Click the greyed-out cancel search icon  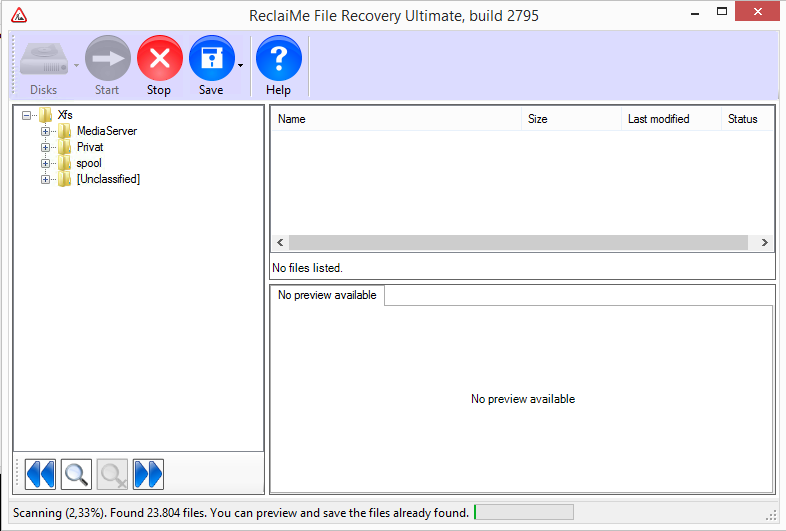[x=112, y=474]
